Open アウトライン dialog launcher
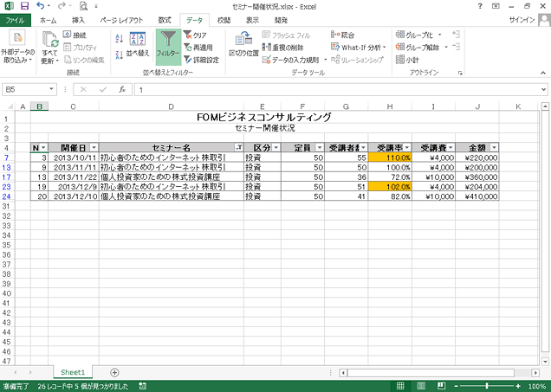Viewport: 551px width, 392px height. point(460,73)
